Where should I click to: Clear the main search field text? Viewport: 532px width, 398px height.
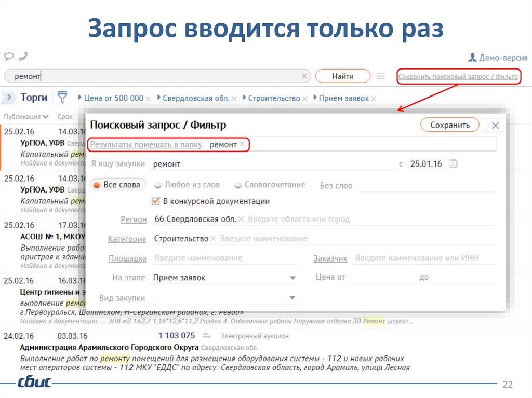pyautogui.click(x=304, y=76)
